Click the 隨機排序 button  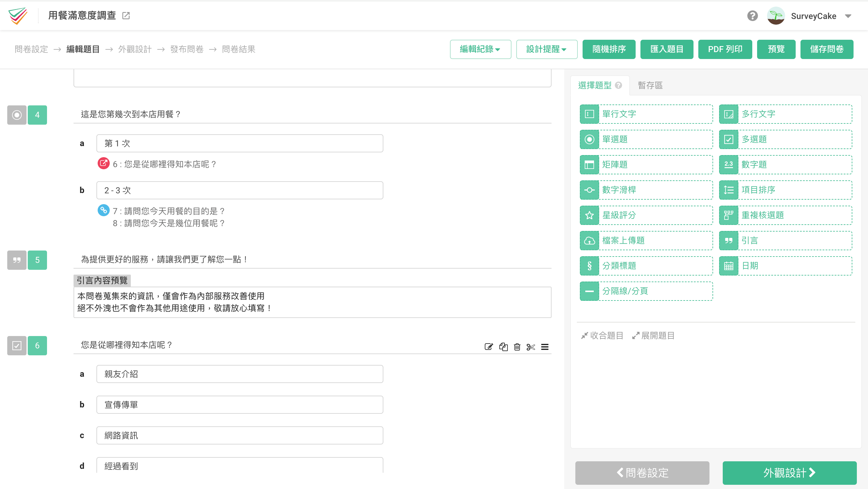[x=609, y=49]
